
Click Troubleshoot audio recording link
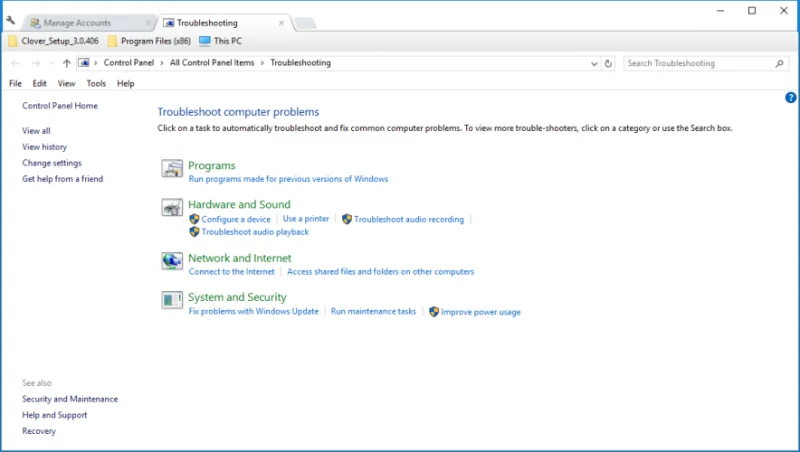[409, 219]
